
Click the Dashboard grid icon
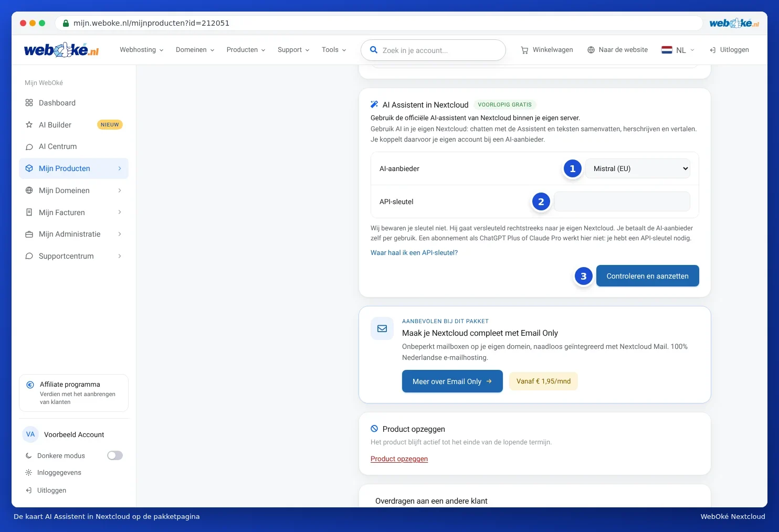29,103
